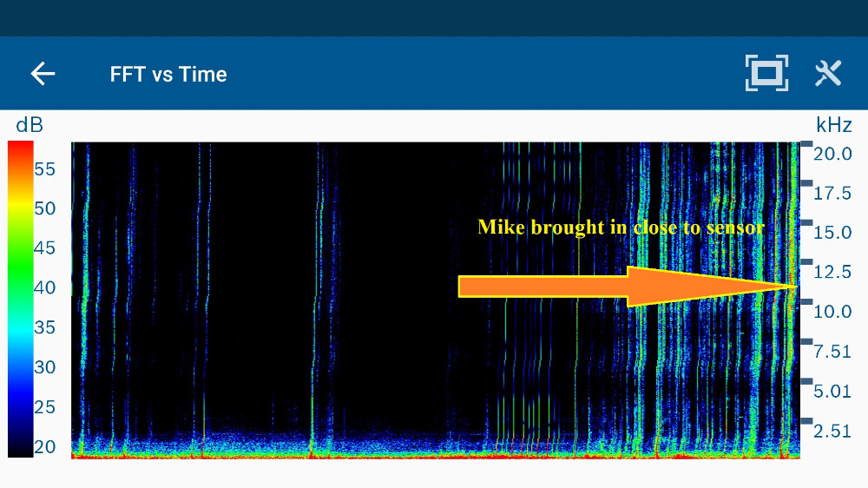Click the 10.0 kHz axis label
The image size is (868, 488).
coord(832,312)
